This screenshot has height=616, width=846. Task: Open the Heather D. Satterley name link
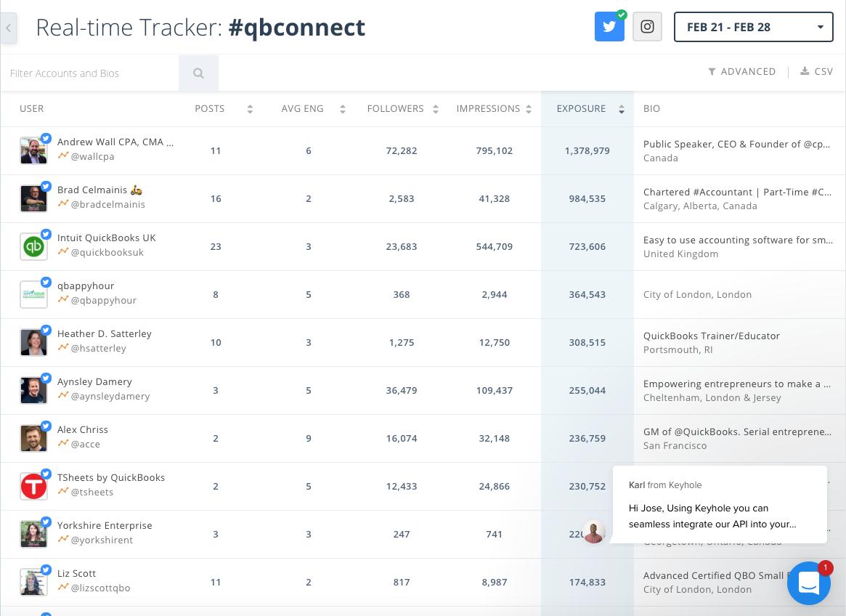105,333
